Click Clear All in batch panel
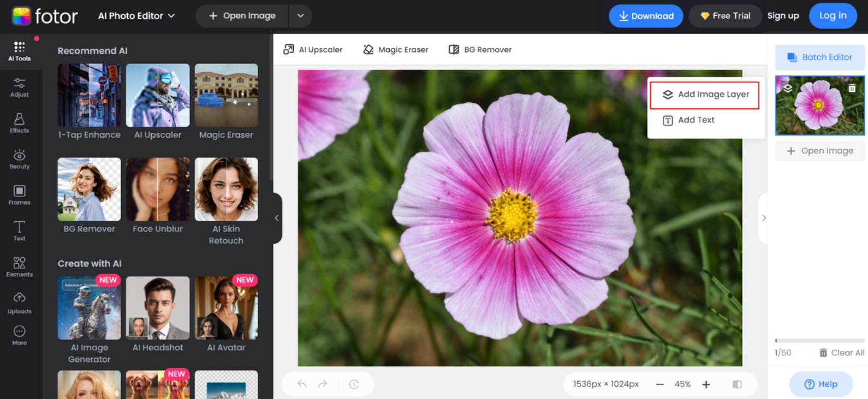 [x=842, y=353]
